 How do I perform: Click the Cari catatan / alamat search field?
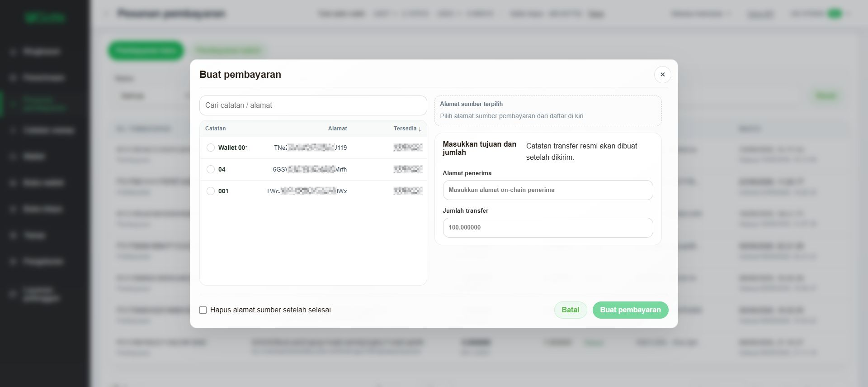point(313,105)
